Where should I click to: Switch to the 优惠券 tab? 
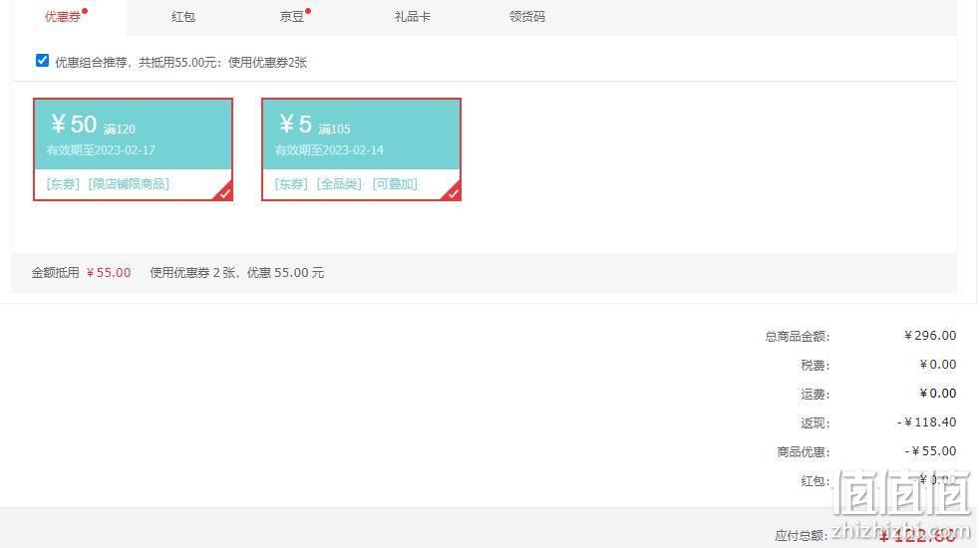(x=63, y=17)
